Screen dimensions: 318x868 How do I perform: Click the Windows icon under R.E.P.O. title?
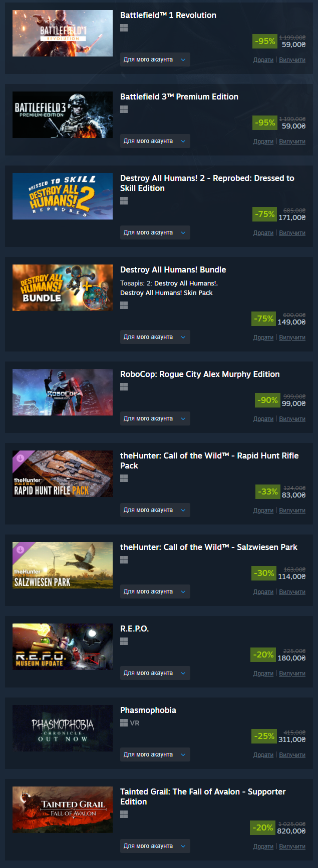(124, 641)
